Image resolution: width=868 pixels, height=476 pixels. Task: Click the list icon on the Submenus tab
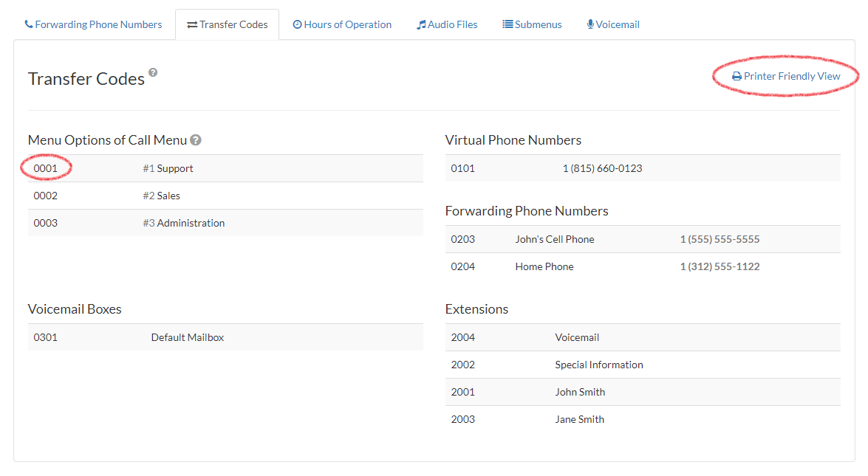coord(507,24)
